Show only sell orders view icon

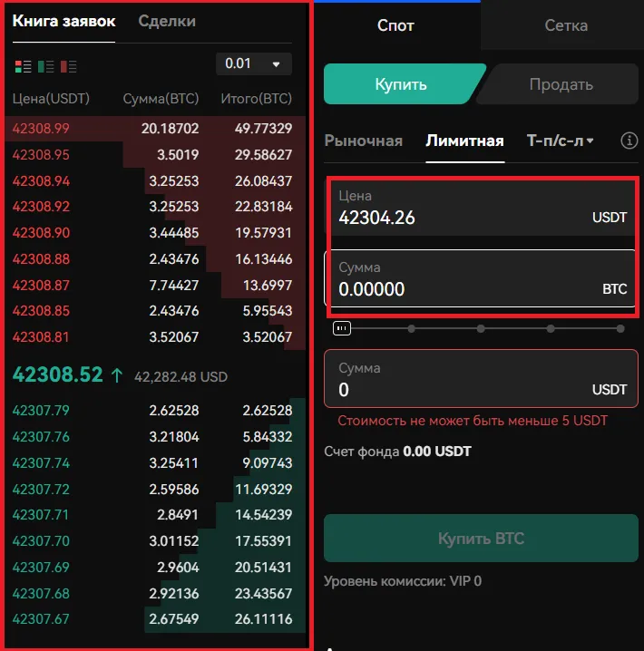(68, 66)
